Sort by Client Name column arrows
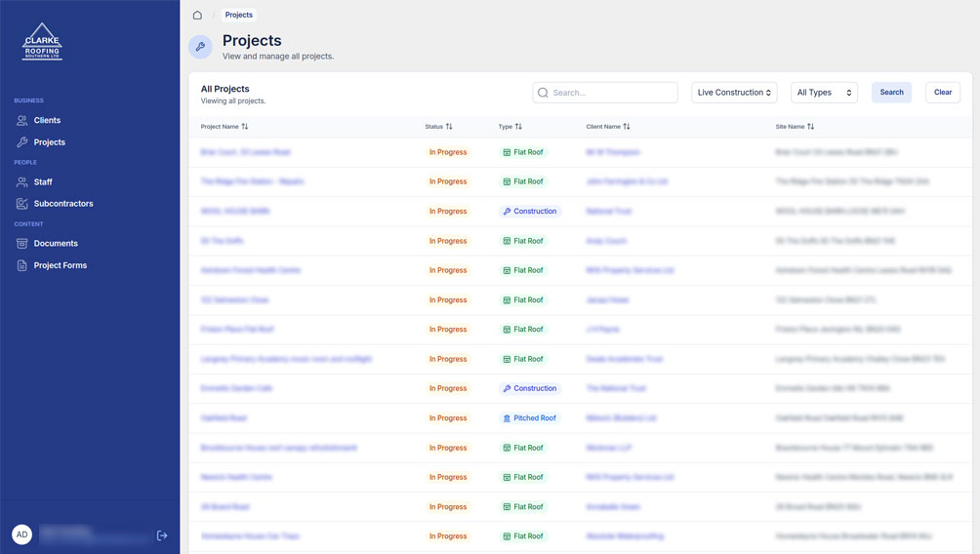The height and width of the screenshot is (554, 980). tap(627, 127)
